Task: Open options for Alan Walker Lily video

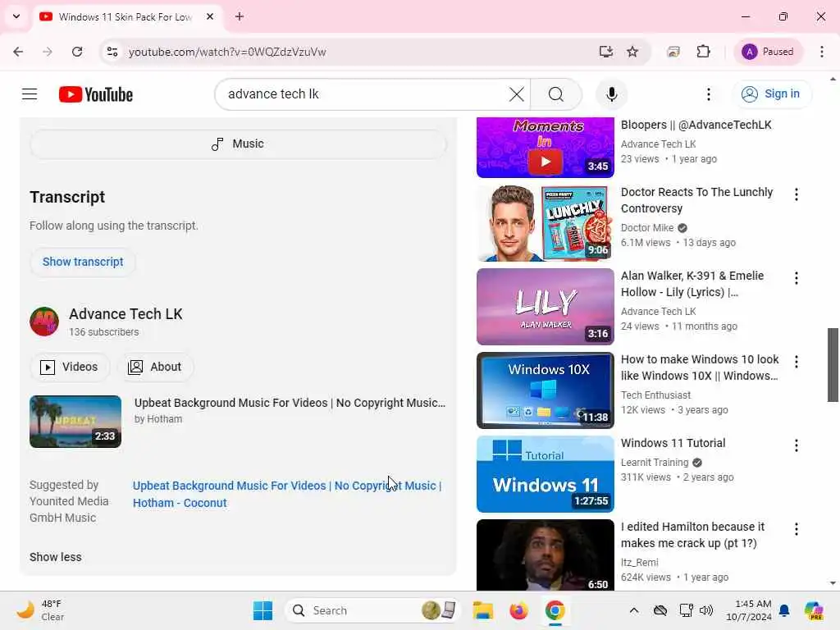Action: click(797, 278)
